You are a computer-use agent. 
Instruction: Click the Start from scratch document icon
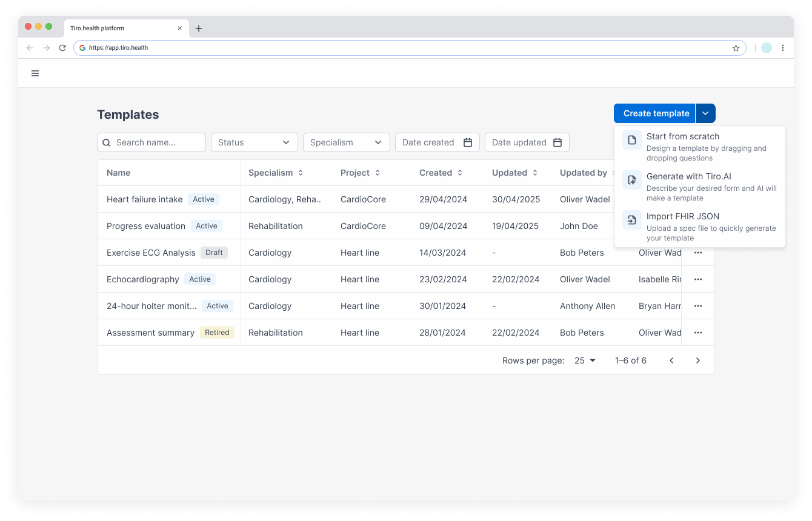(632, 140)
